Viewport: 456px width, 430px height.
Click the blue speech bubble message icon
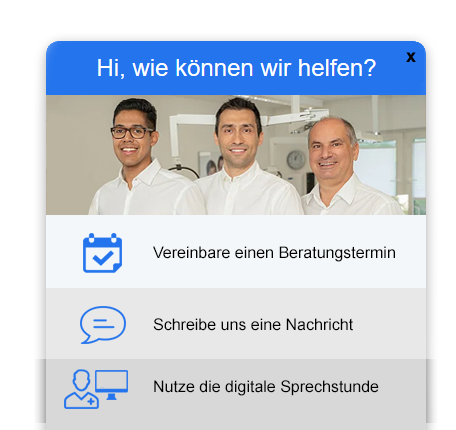click(x=103, y=325)
